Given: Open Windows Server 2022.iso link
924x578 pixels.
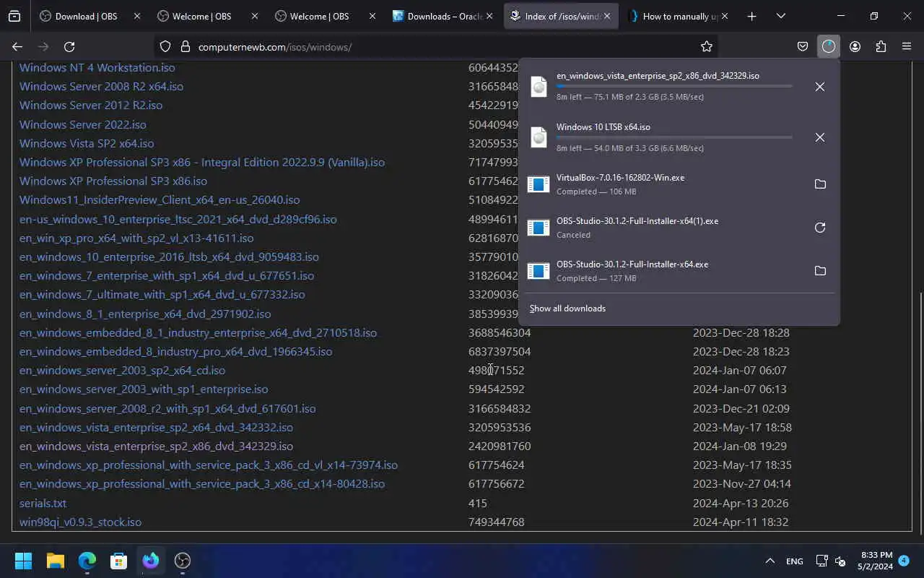Looking at the screenshot, I should tap(82, 124).
